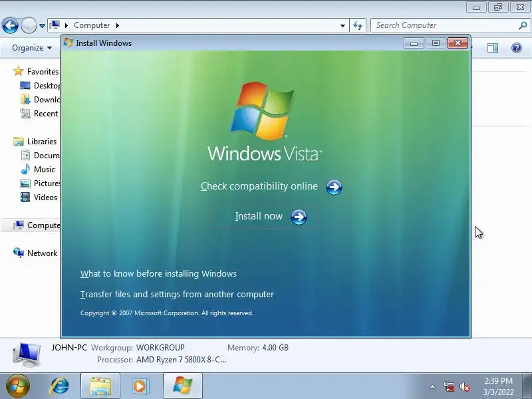Click the Show desktop button

[527, 386]
